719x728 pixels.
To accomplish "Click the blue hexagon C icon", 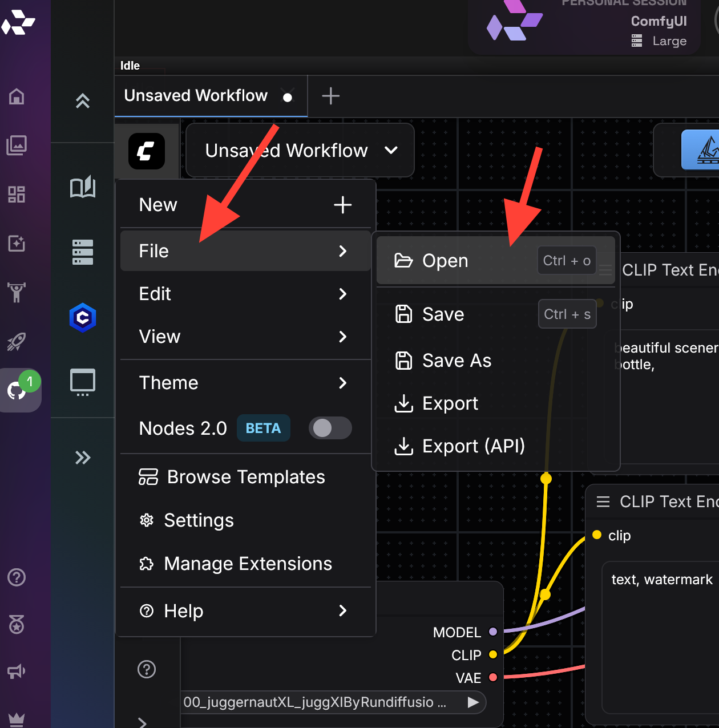I will [x=83, y=318].
